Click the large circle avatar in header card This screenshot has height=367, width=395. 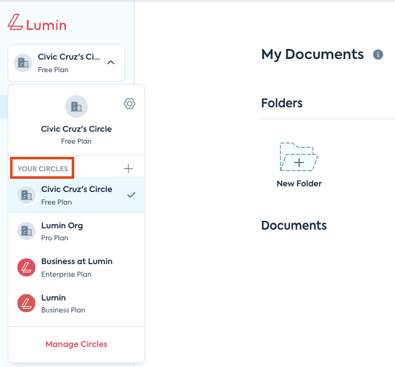[x=76, y=107]
